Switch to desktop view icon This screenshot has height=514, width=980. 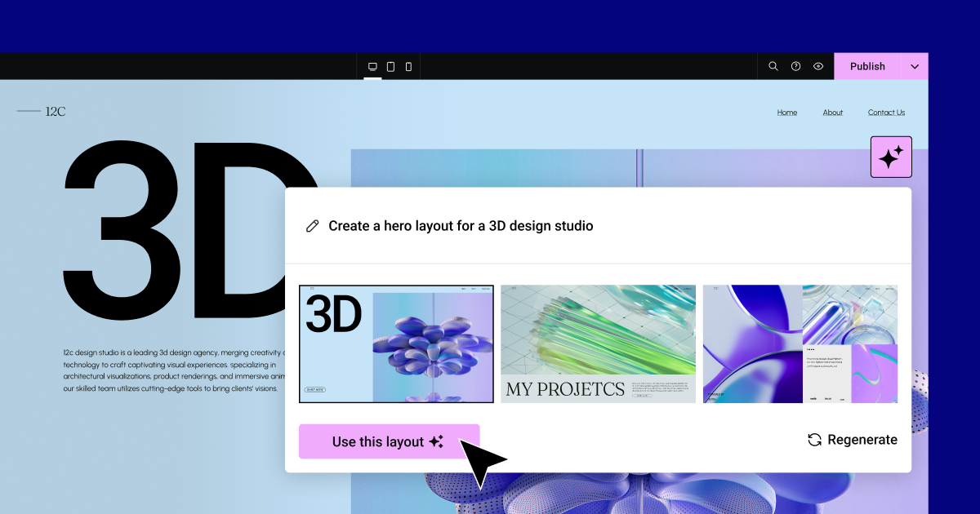pos(372,67)
